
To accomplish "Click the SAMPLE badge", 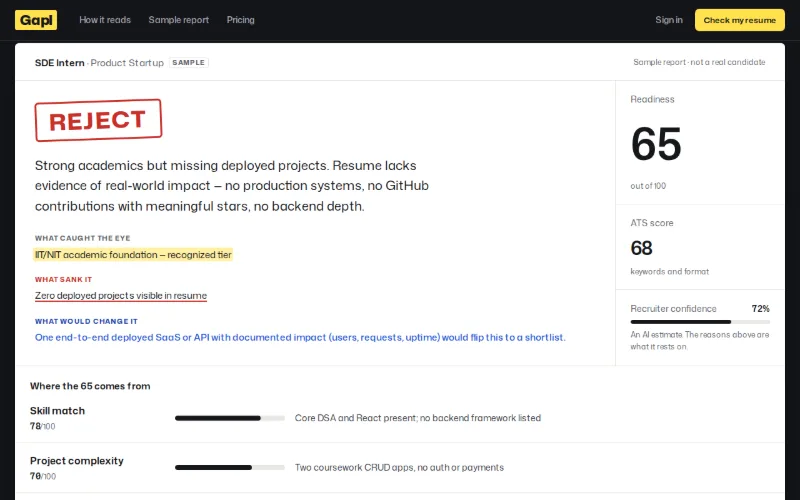I will click(188, 63).
